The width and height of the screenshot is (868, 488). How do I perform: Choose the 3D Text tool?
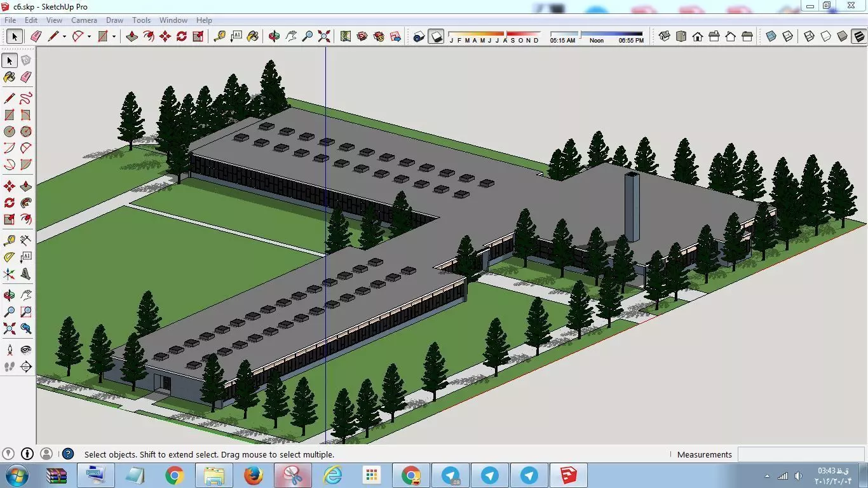tap(25, 274)
